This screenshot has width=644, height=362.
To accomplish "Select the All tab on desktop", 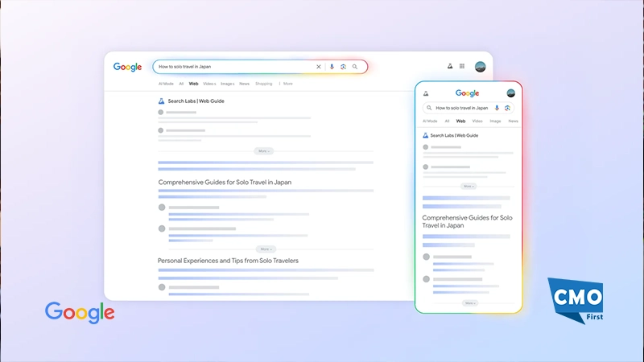I will click(x=181, y=84).
